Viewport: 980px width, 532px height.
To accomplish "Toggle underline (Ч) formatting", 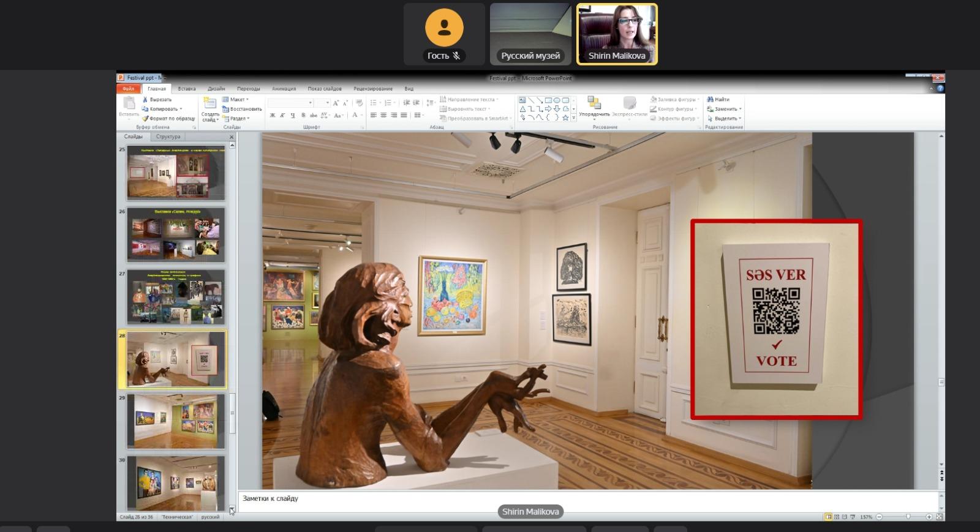I will (x=293, y=115).
